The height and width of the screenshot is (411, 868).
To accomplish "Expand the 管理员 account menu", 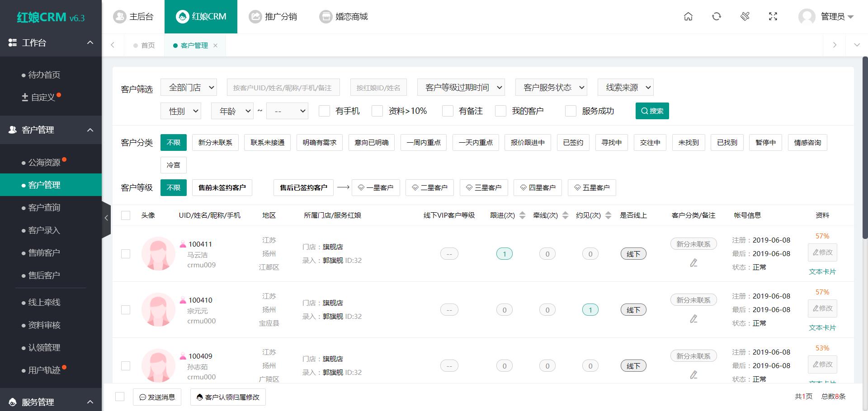I will [826, 17].
